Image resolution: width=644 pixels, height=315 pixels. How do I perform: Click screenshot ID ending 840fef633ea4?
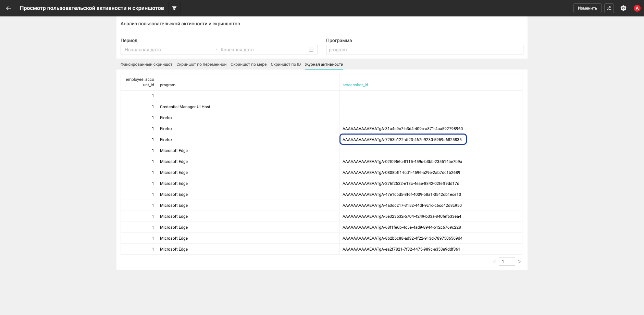pyautogui.click(x=402, y=216)
